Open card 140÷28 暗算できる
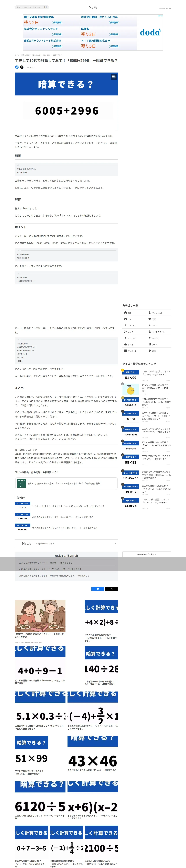Screen dimensions: 186x868 101,666
